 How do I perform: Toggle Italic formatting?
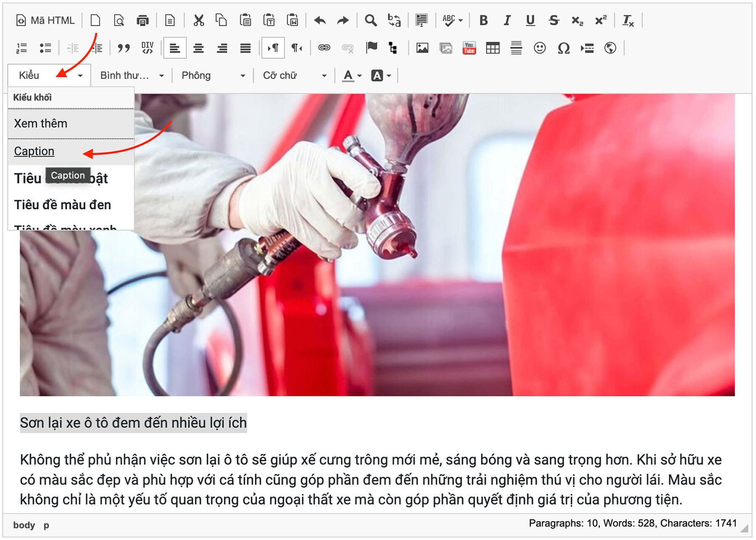pos(507,20)
